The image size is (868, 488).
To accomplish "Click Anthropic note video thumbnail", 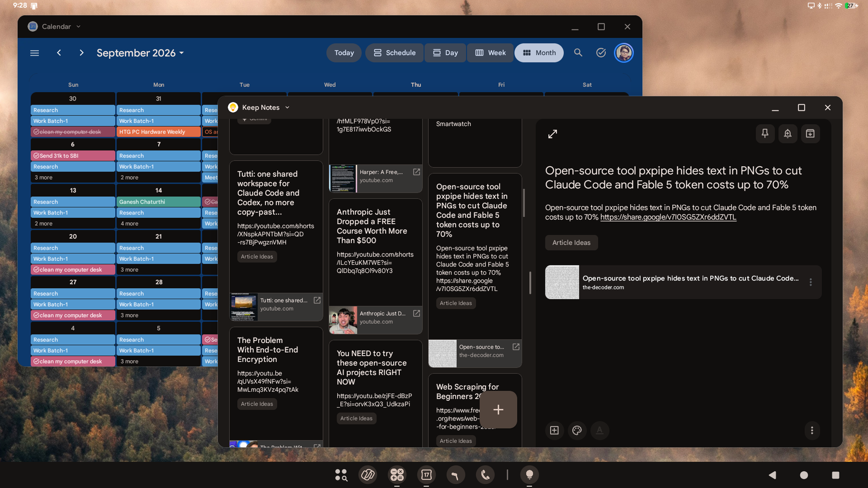I will [x=343, y=320].
